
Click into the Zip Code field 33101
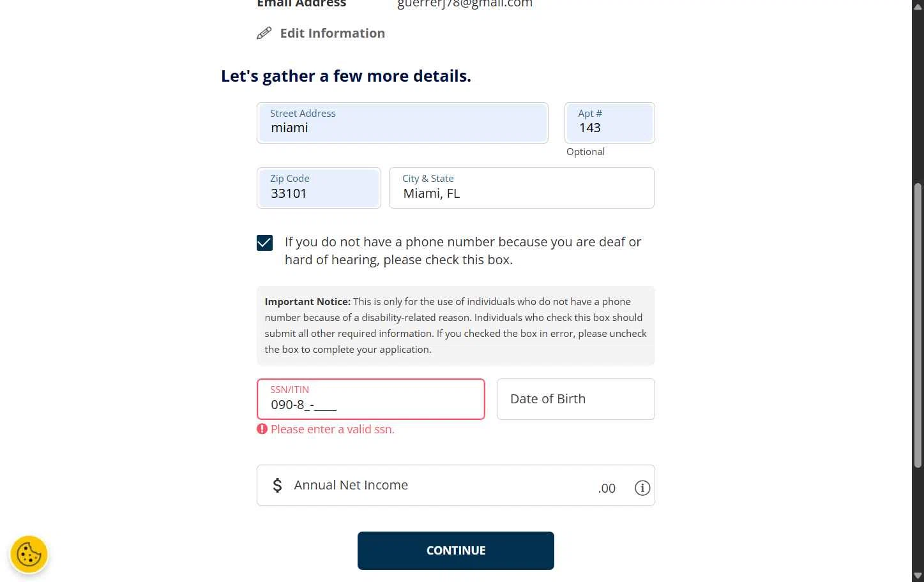(x=319, y=188)
